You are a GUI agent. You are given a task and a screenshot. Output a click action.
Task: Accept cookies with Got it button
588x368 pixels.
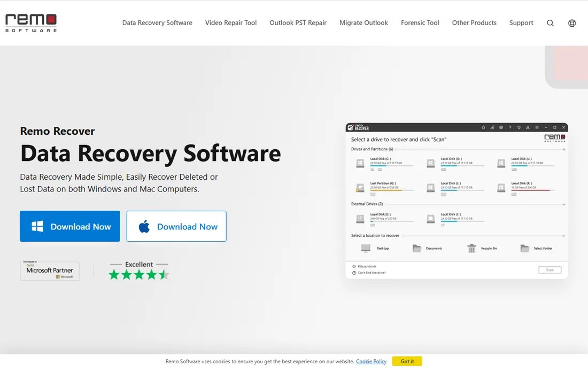[x=407, y=361]
